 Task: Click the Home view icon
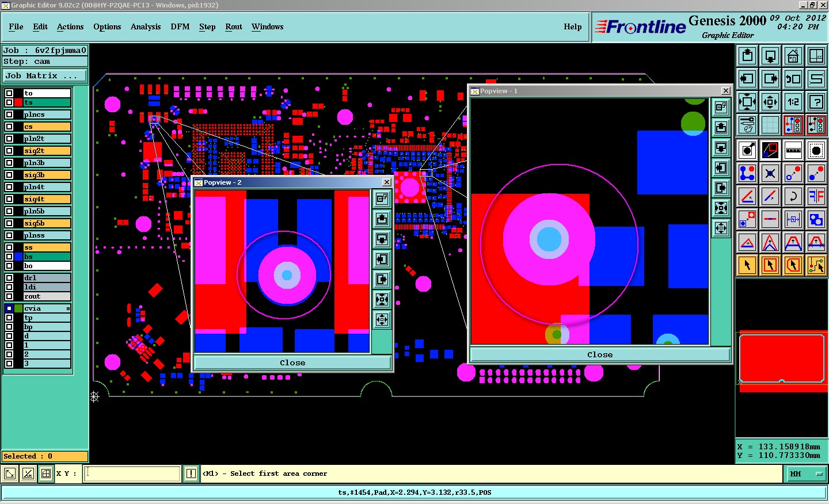point(793,56)
